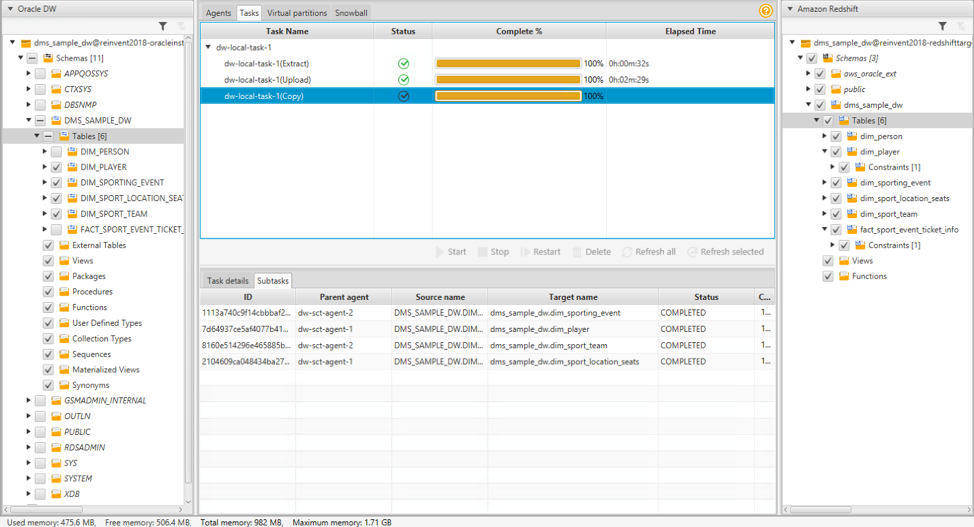Toggle the Redshift Schemas [3] checkbox
The height and width of the screenshot is (527, 974).
[x=812, y=58]
